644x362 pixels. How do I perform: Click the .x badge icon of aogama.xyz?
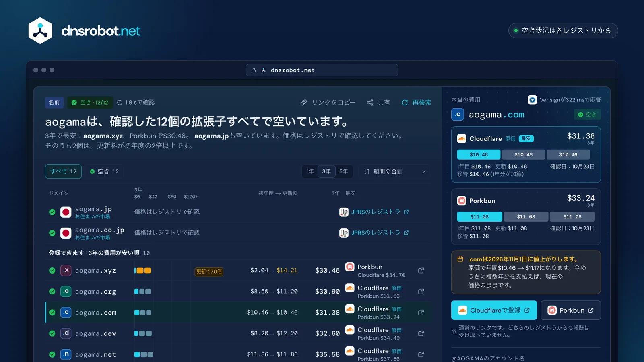66,270
